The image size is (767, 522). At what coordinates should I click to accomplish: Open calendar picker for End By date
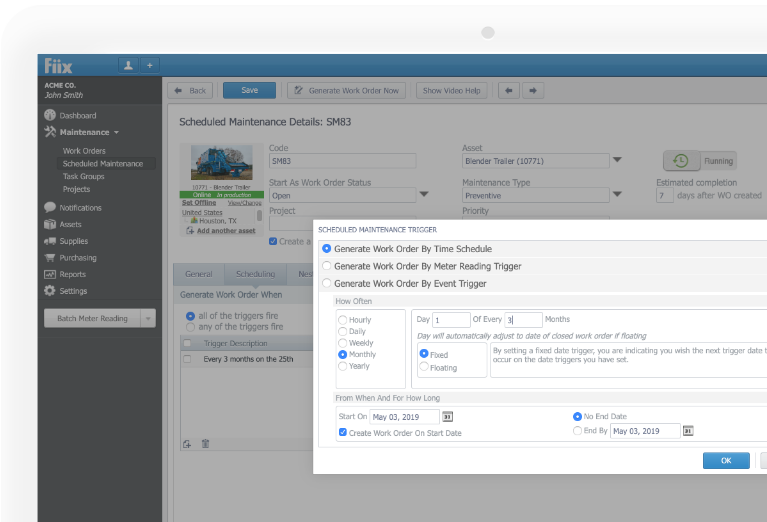[688, 431]
